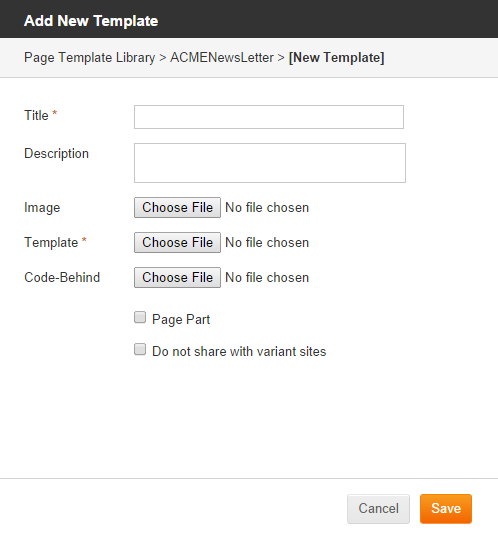Image resolution: width=498 pixels, height=537 pixels.
Task: Click 'No file chosen' beside Template
Action: (267, 242)
